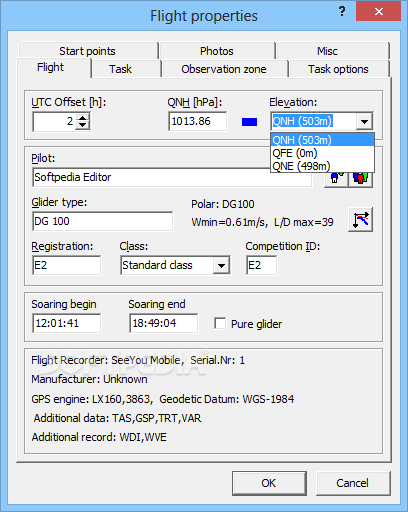
Task: Open the Observation zone tab
Action: 224,69
